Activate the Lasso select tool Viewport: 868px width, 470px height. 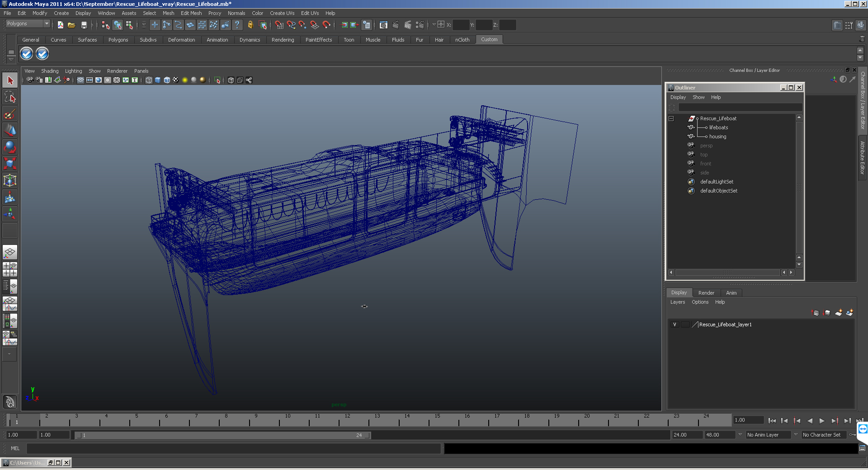tap(10, 97)
